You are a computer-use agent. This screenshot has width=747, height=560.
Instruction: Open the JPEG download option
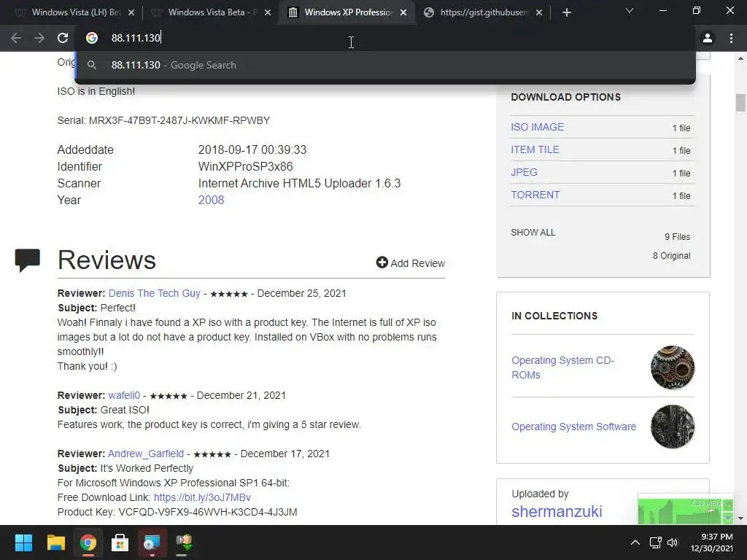point(524,172)
